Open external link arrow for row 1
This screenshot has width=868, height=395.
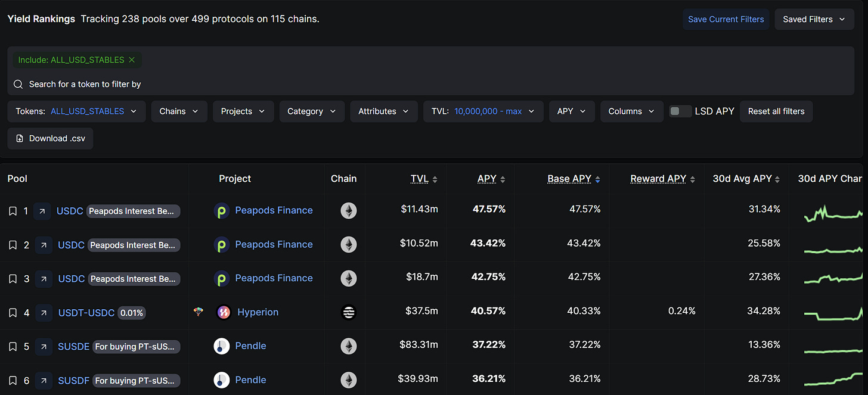point(42,211)
